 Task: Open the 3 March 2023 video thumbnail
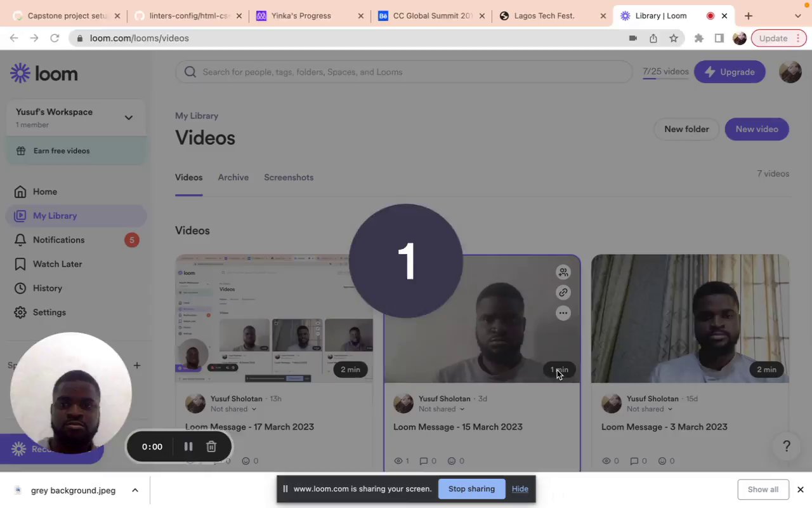click(690, 319)
